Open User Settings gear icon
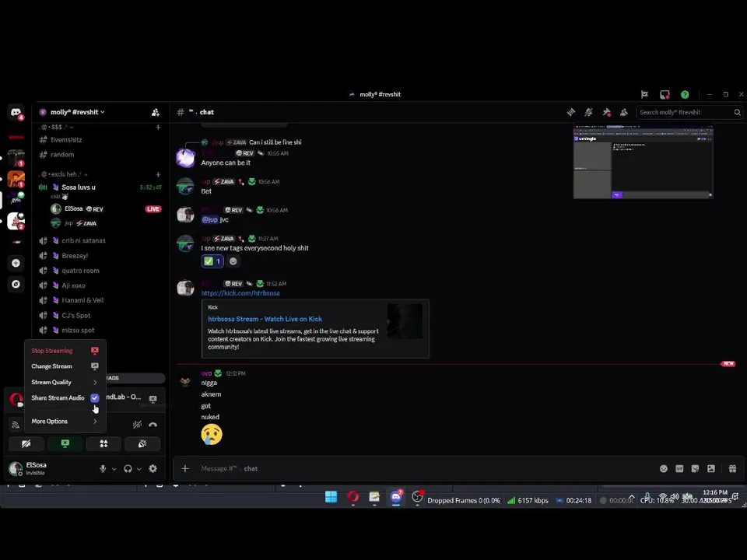Image resolution: width=747 pixels, height=560 pixels. pyautogui.click(x=153, y=468)
